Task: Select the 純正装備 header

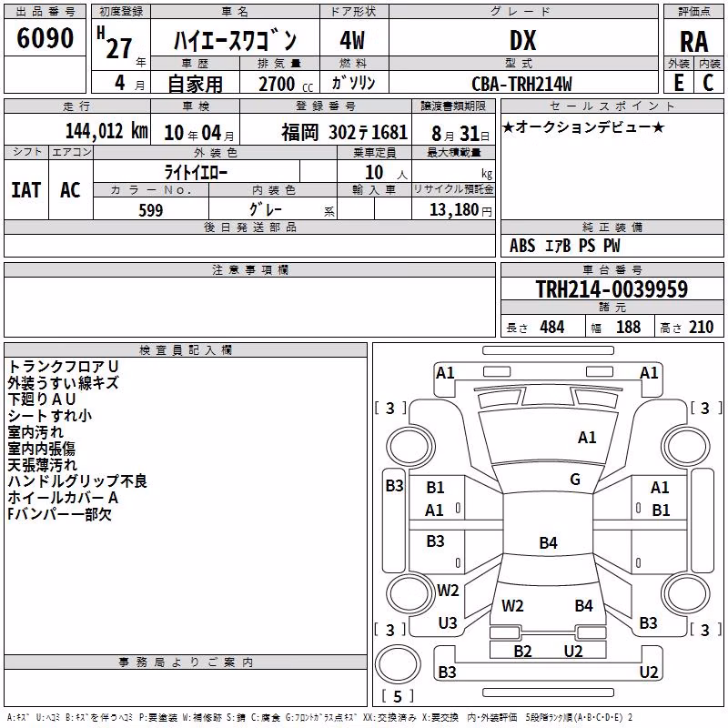Action: (x=612, y=227)
